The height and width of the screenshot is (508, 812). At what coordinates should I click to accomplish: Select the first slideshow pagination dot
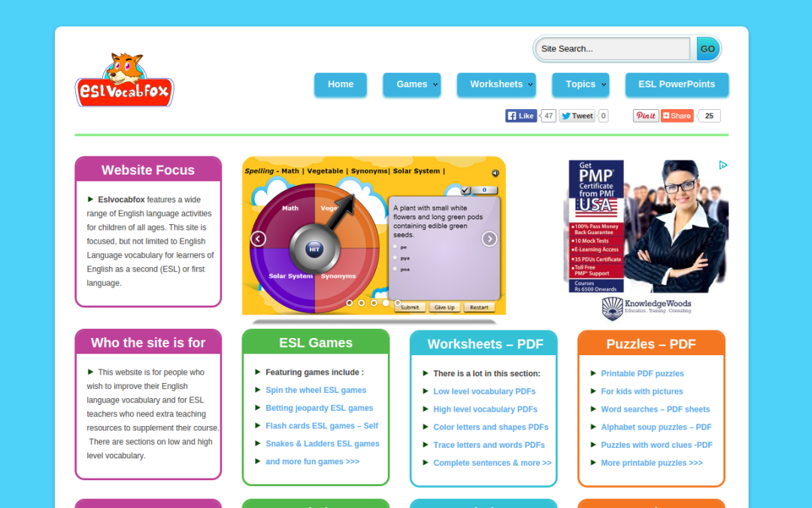[x=350, y=303]
